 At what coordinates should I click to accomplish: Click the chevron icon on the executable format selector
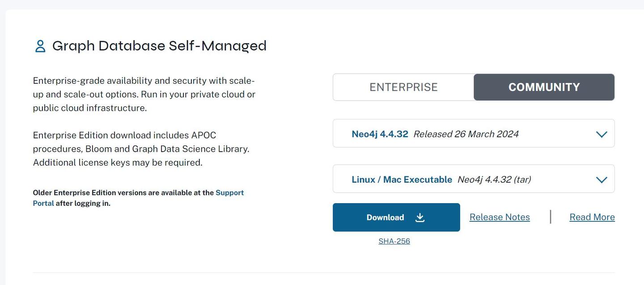(602, 179)
